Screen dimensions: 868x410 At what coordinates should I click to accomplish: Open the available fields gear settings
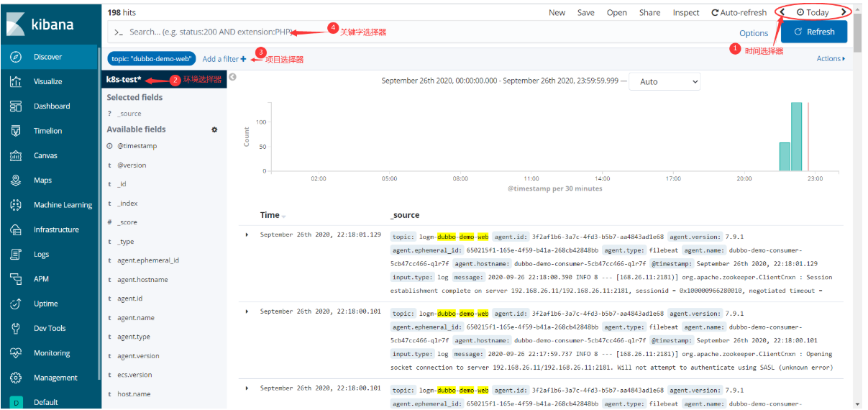214,129
